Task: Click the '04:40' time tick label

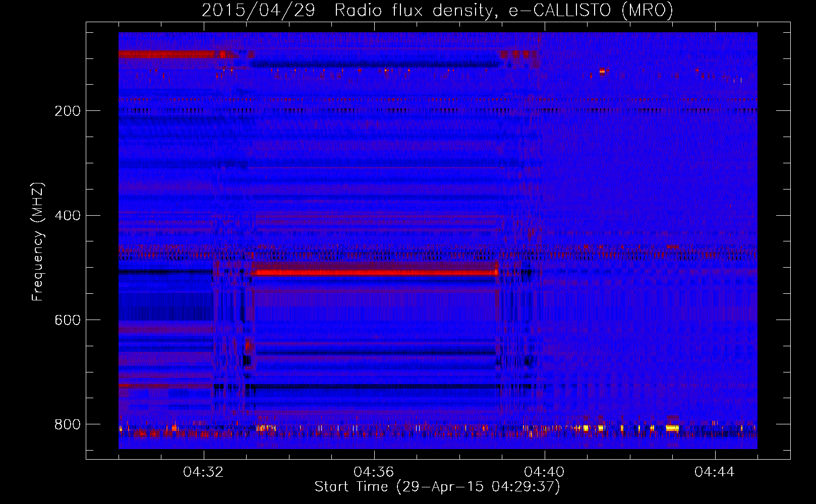Action: coord(544,472)
